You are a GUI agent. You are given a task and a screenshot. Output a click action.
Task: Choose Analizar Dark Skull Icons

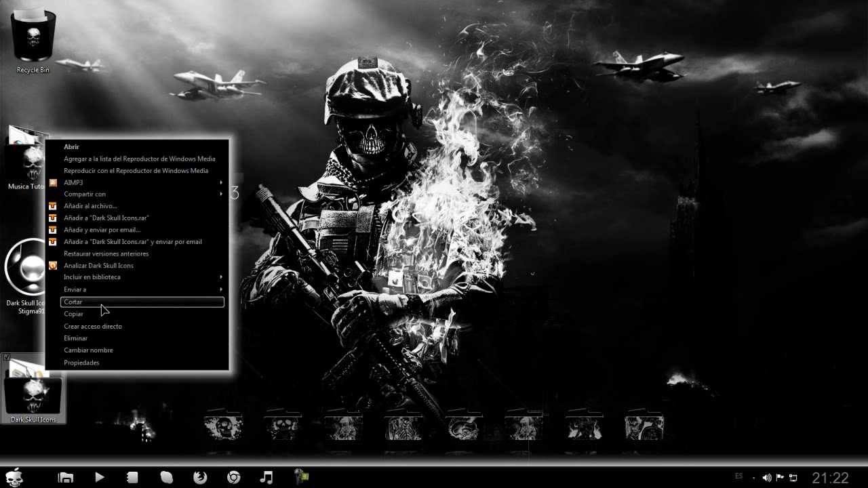pyautogui.click(x=98, y=266)
